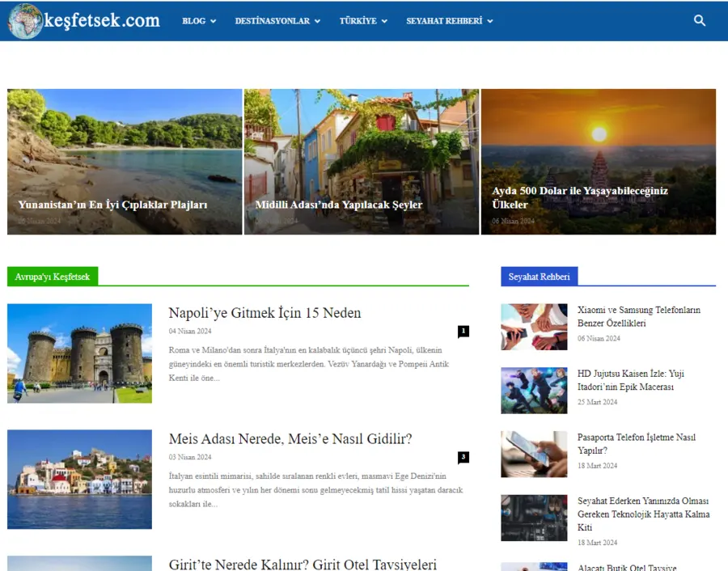The height and width of the screenshot is (571, 728).
Task: Expand the SEYAHAT REHBERİ menu chevron
Action: click(490, 21)
